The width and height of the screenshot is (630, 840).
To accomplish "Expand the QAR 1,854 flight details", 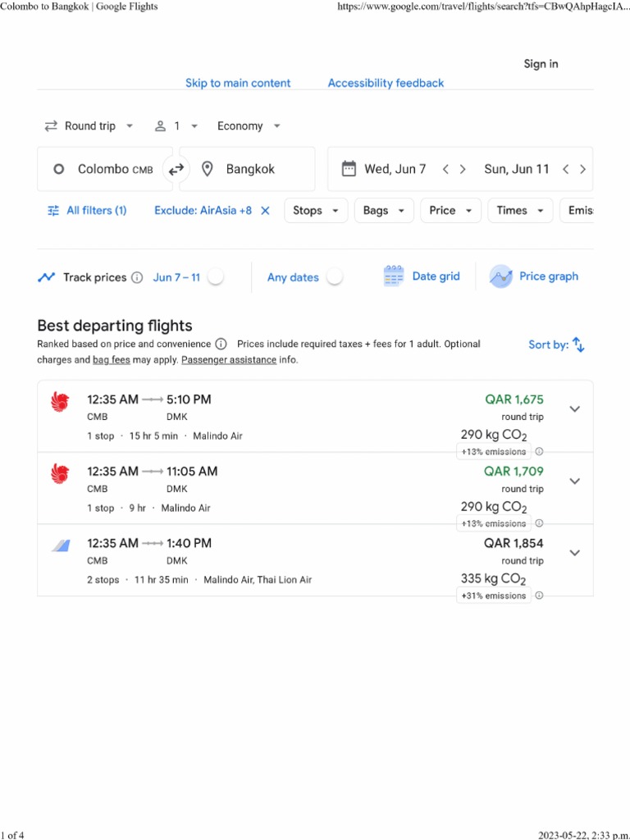I will 575,553.
